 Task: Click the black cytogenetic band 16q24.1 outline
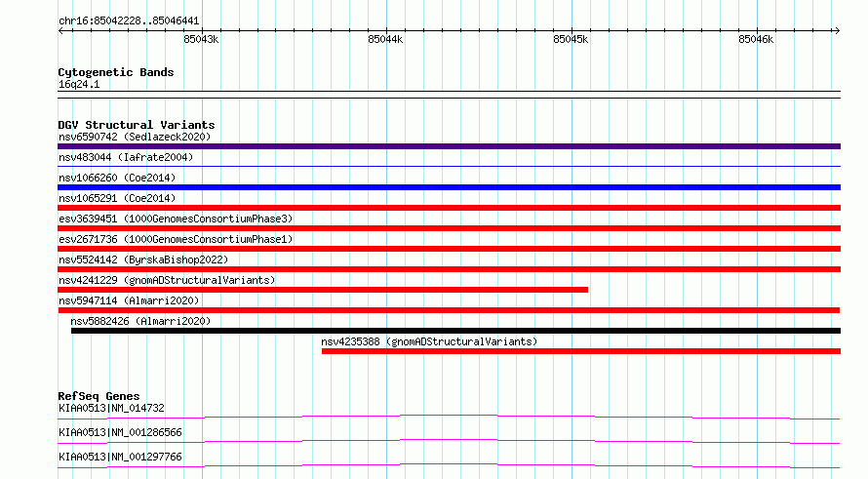click(449, 95)
